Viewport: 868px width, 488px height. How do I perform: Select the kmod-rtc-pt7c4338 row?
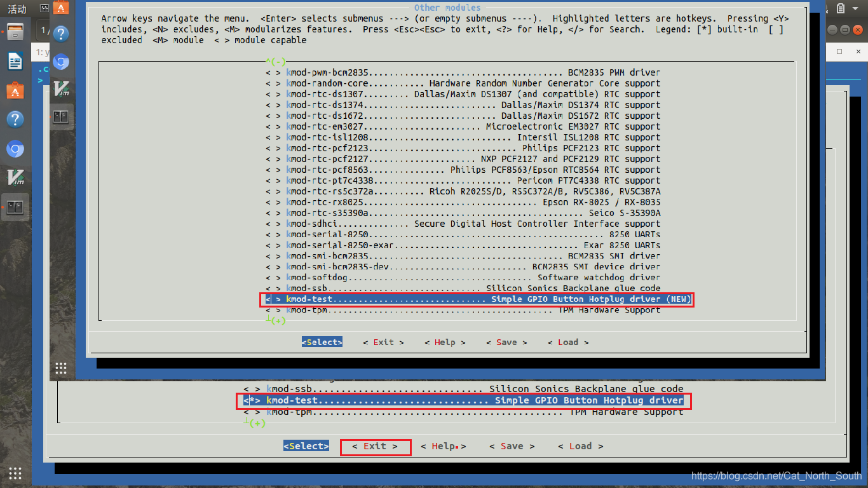[x=463, y=180]
